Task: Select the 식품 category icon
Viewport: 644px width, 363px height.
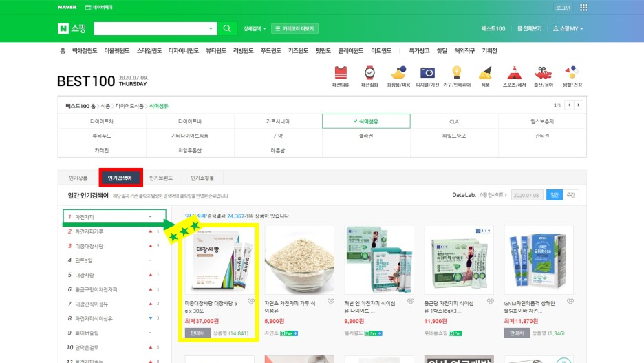Action: (x=485, y=73)
